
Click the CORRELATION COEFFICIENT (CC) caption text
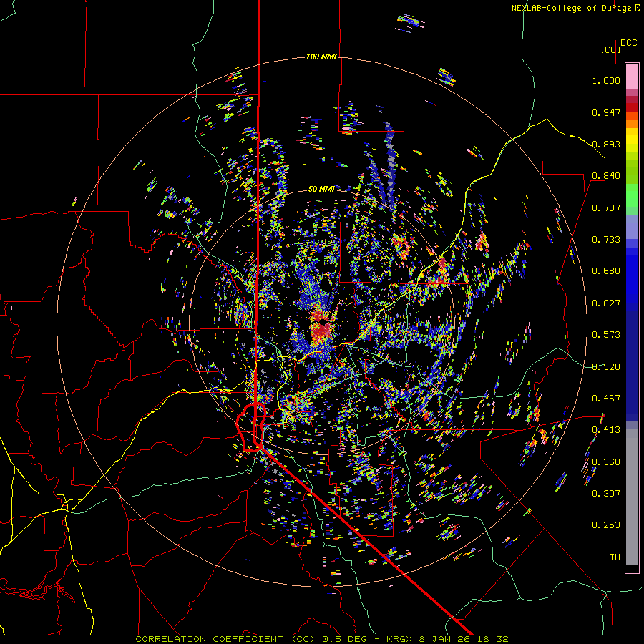click(223, 639)
